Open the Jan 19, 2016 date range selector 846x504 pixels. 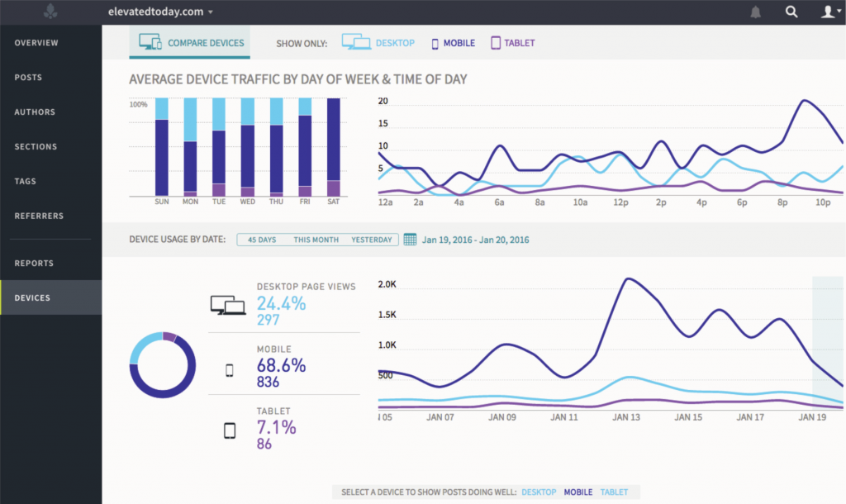pos(475,240)
